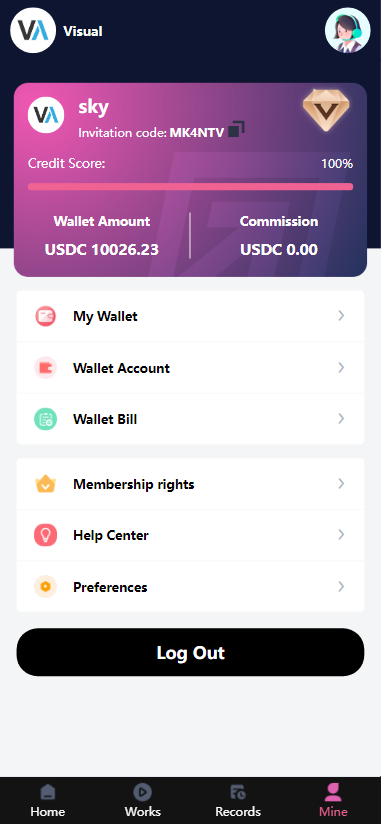Expand My Wallet with its chevron
The image size is (381, 824).
pyautogui.click(x=342, y=315)
